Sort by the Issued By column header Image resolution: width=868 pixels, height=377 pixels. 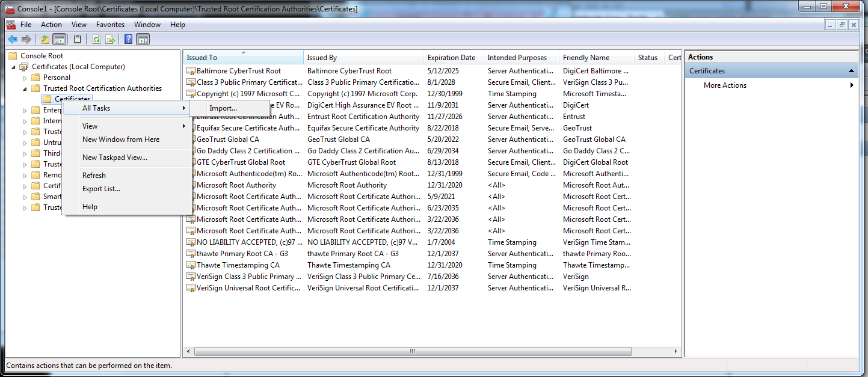pos(363,58)
